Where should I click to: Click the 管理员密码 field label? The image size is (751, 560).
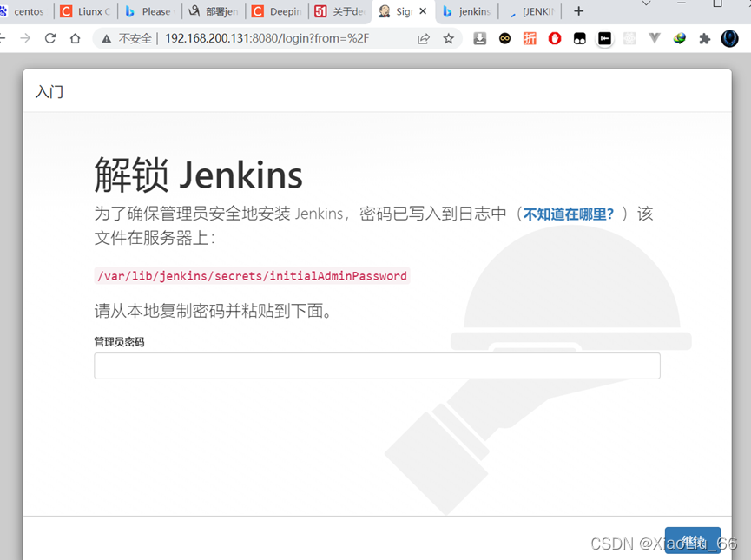click(x=119, y=341)
